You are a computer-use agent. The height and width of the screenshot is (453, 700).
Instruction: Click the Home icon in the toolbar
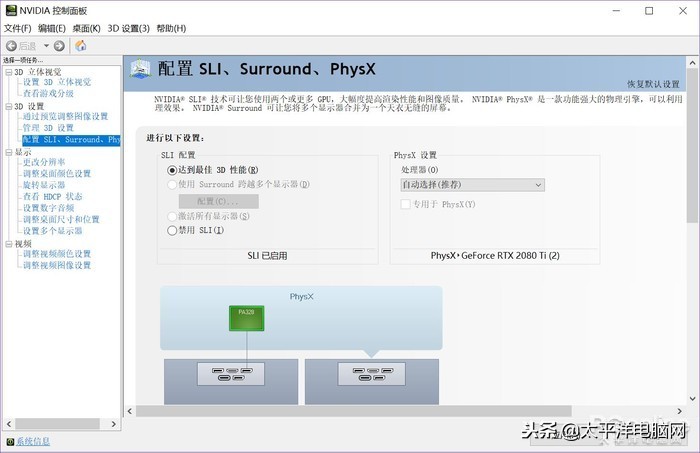click(81, 45)
